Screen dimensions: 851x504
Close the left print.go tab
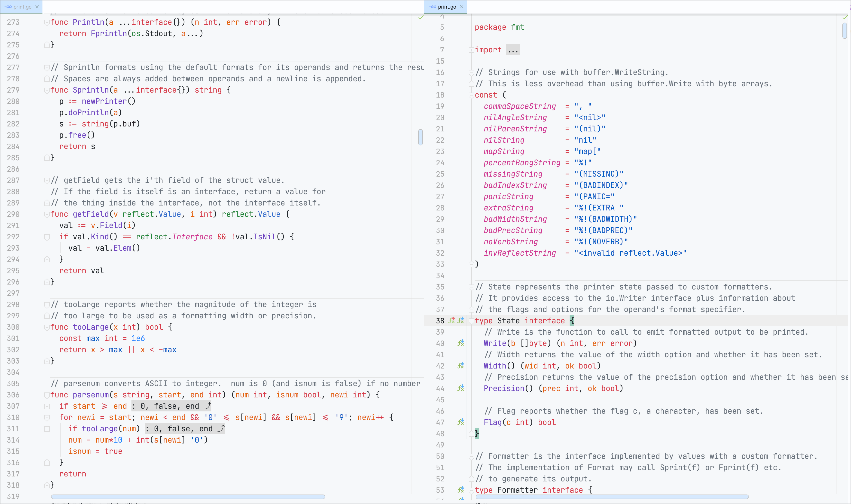point(37,7)
